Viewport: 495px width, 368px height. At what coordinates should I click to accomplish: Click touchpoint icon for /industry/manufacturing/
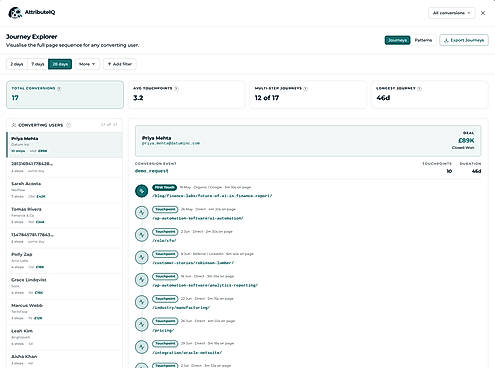pyautogui.click(x=142, y=302)
